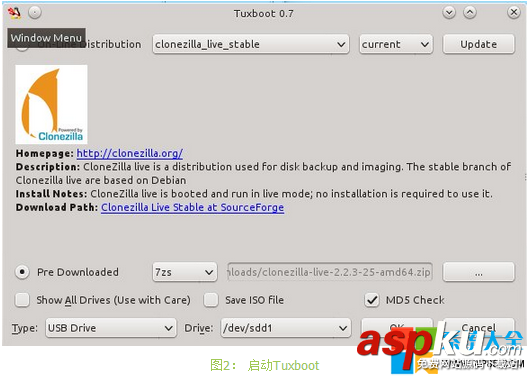Click the Clonezilla logo image
Screen dimensions: 527x376
click(x=51, y=105)
